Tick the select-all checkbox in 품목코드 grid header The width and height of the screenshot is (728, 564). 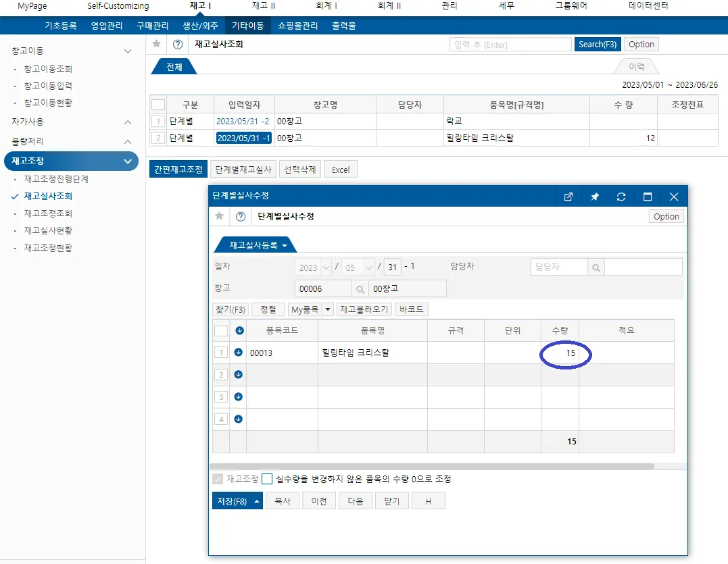click(x=221, y=331)
